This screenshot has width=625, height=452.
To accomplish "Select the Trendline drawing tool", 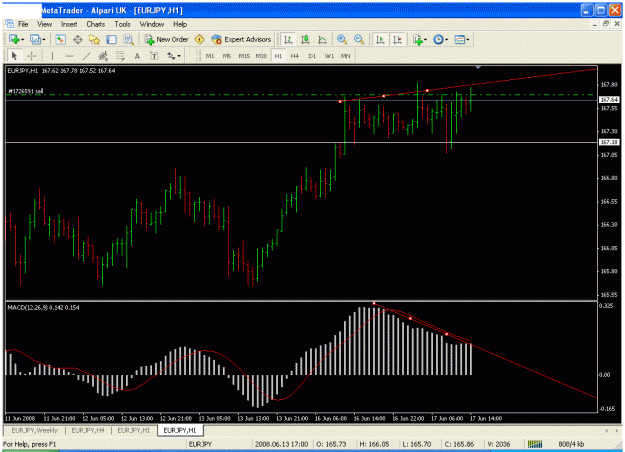I will point(86,56).
